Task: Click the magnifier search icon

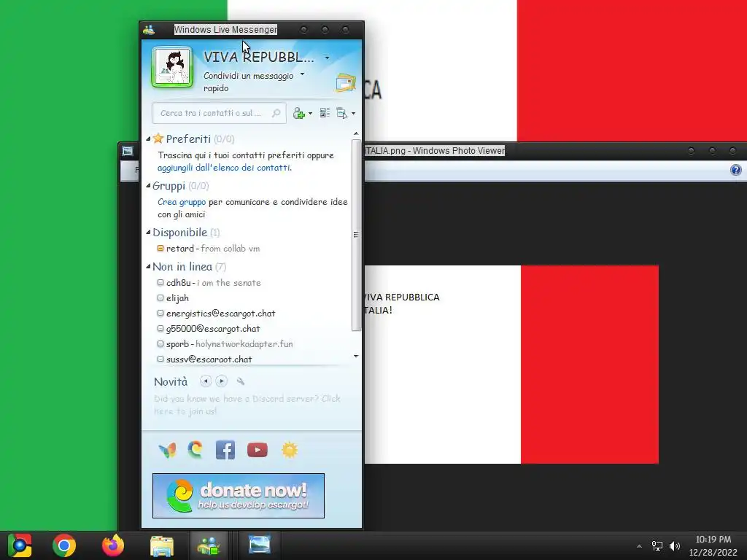Action: pyautogui.click(x=276, y=113)
